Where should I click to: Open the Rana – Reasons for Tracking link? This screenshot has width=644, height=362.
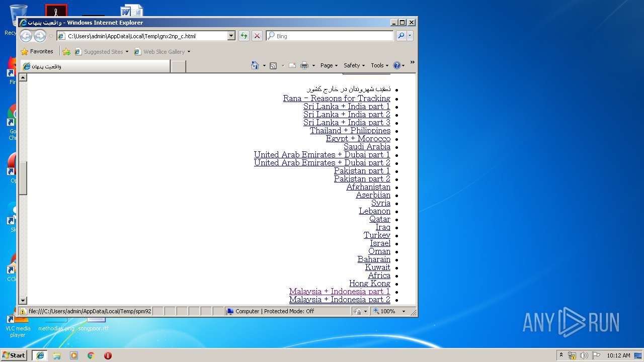tap(337, 98)
